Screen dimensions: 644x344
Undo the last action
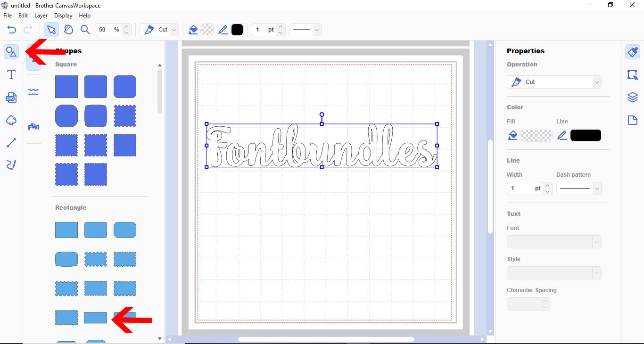[12, 30]
